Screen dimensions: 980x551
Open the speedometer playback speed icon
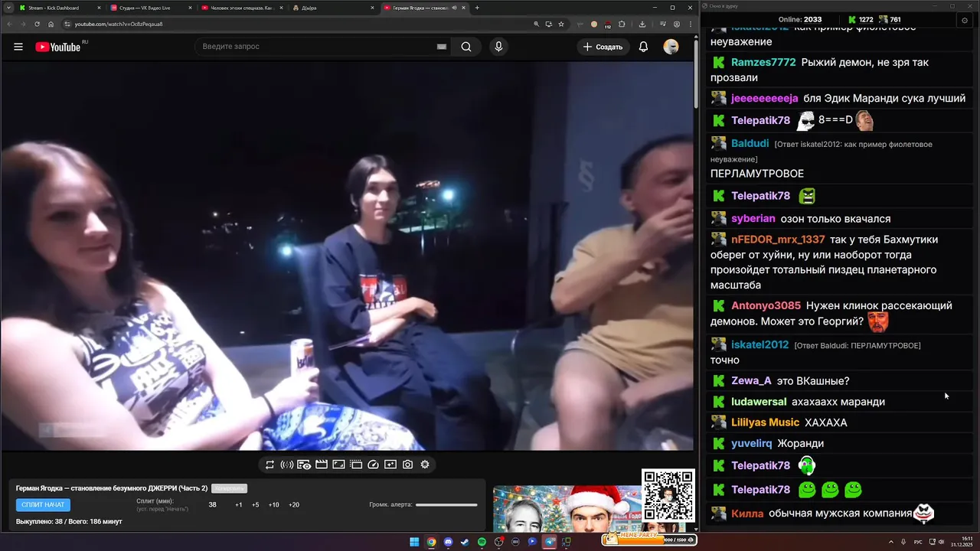(373, 465)
